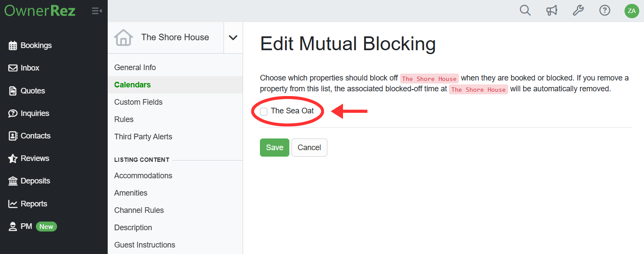Viewport: 644px width, 254px height.
Task: Open the help question mark icon
Action: coord(605,10)
